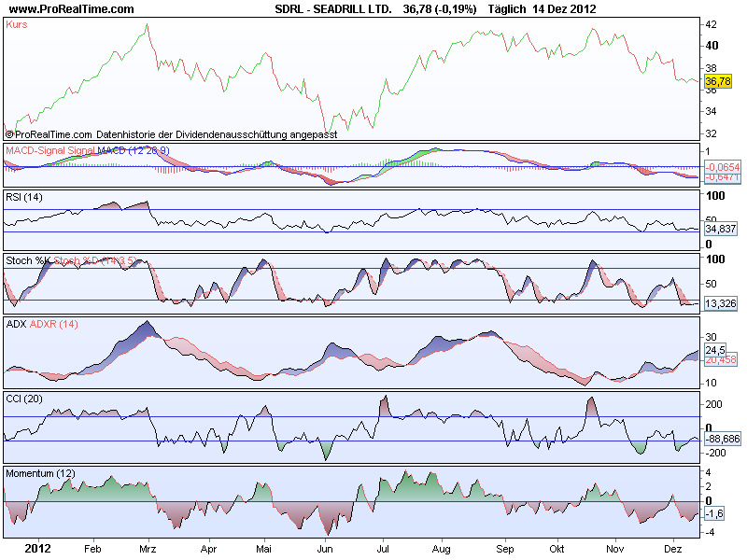Click the 200 level on CCI axis
The image size is (747, 560).
(x=713, y=404)
